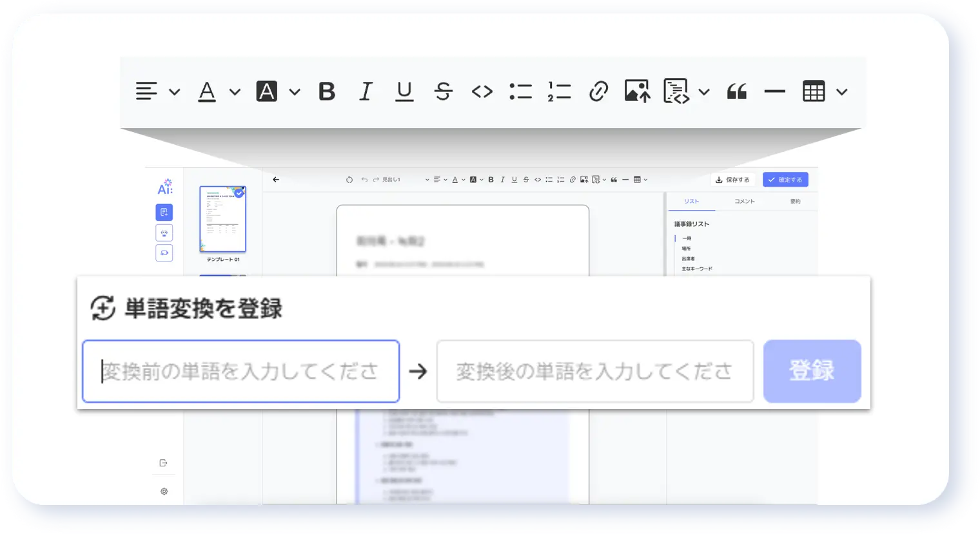Viewport: 980px width, 534px height.
Task: Toggle the checkmark on template 01
Action: point(239,193)
